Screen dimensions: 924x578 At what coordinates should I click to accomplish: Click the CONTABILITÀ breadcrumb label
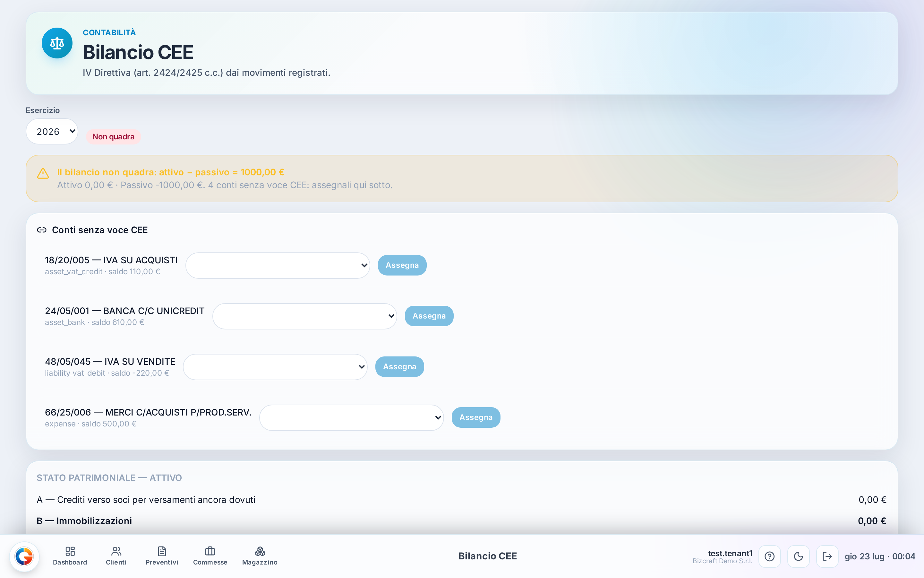(x=109, y=33)
